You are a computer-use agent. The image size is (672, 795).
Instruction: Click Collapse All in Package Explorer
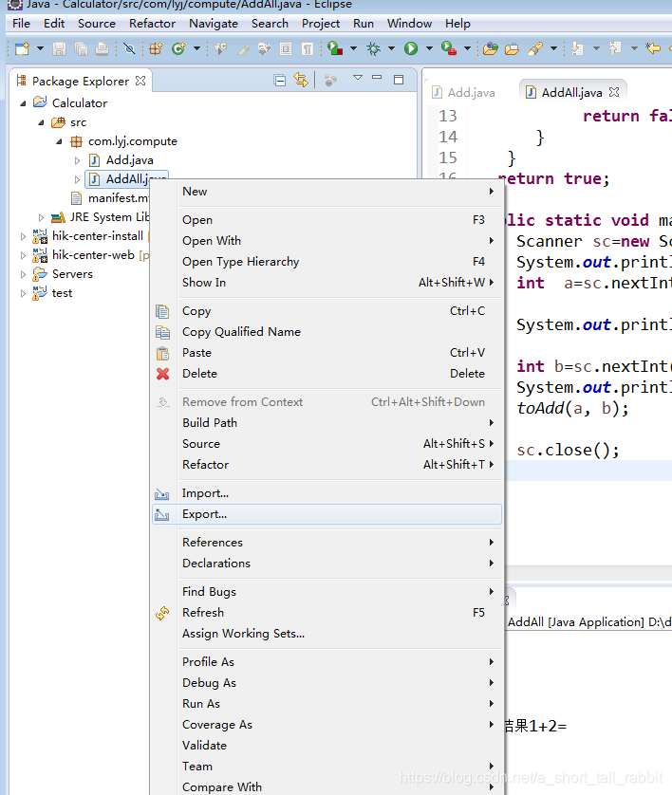pos(279,80)
